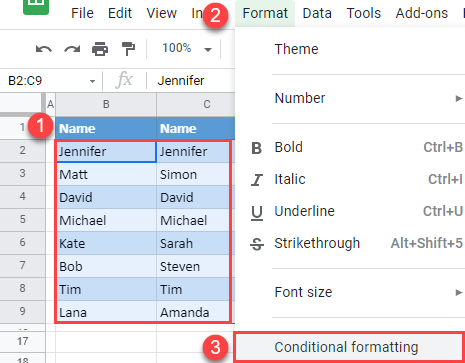Click the formula bar showing Jennifer

click(x=192, y=81)
